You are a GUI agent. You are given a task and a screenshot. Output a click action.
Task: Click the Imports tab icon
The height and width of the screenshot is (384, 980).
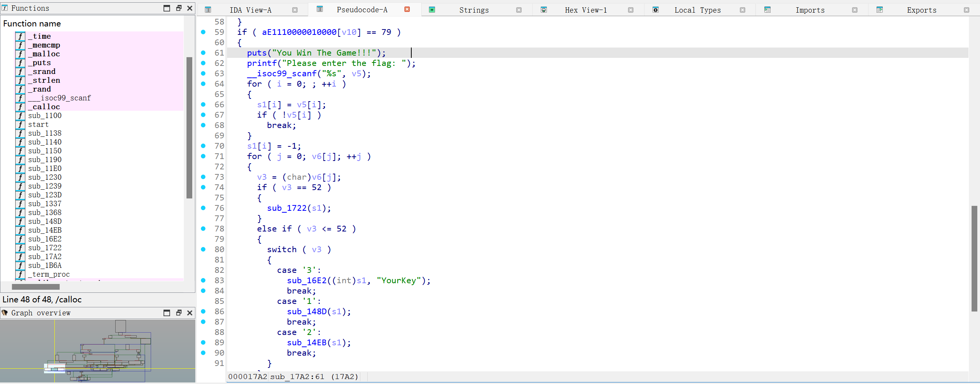(x=767, y=10)
